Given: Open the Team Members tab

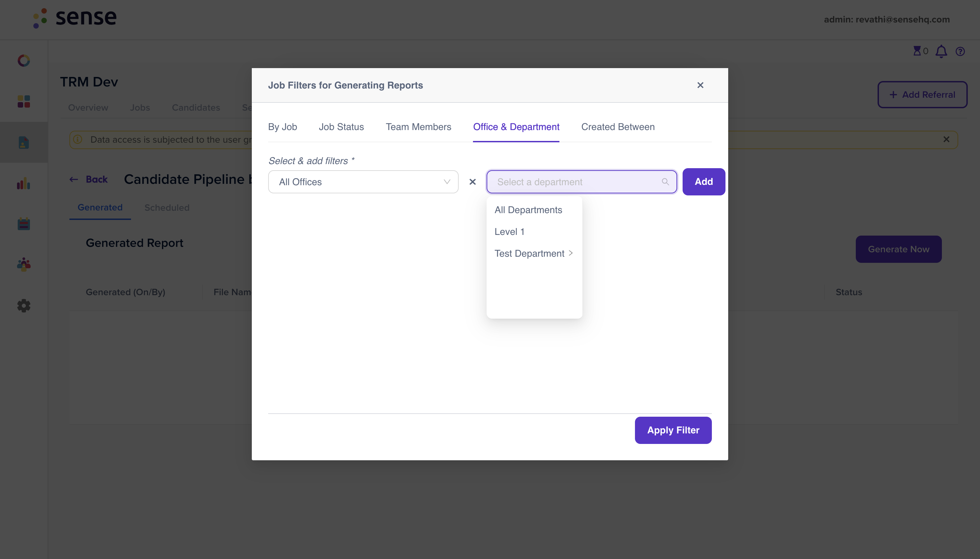Looking at the screenshot, I should [x=418, y=127].
